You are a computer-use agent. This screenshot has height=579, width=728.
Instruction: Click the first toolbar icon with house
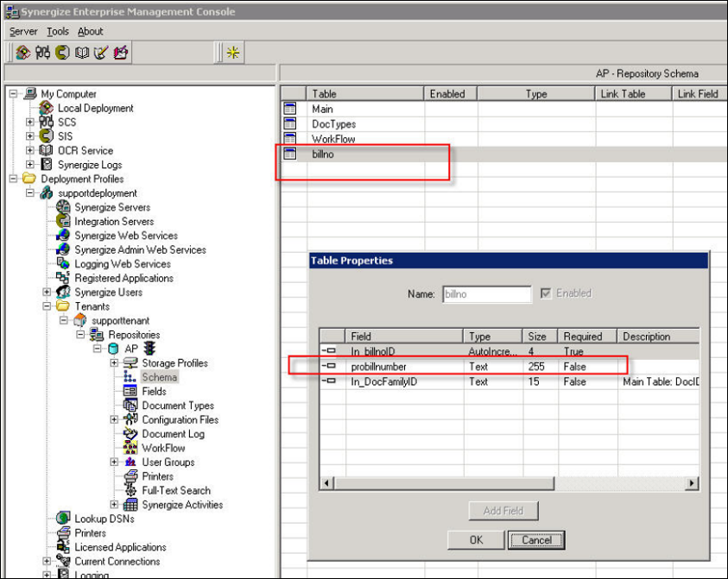(x=22, y=53)
